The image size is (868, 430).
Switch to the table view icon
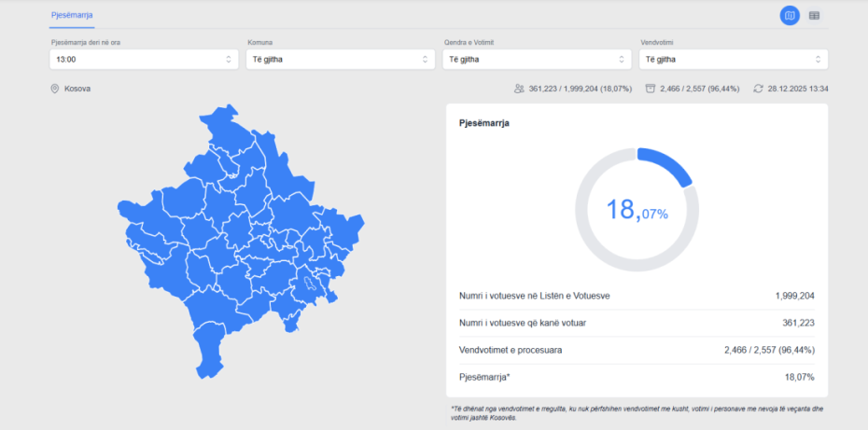pyautogui.click(x=814, y=16)
